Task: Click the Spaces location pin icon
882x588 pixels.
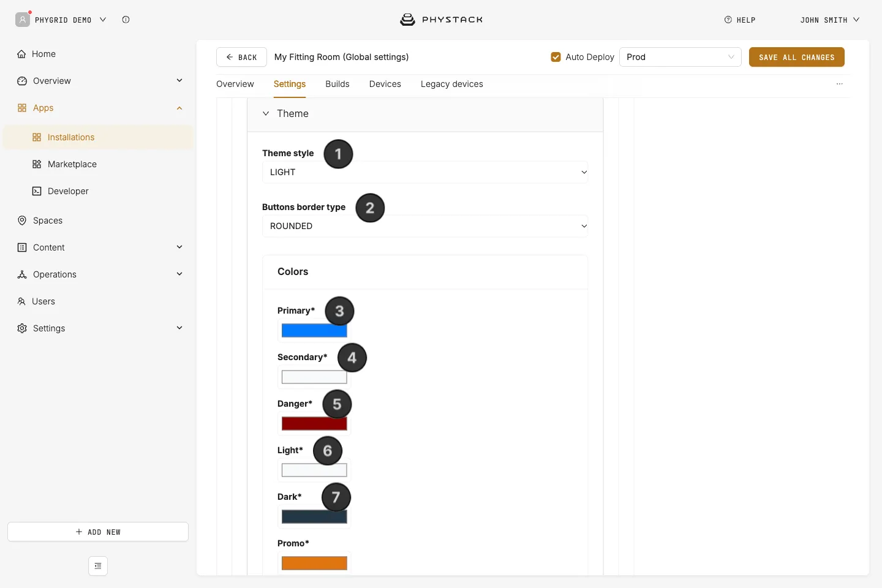Action: 22,221
